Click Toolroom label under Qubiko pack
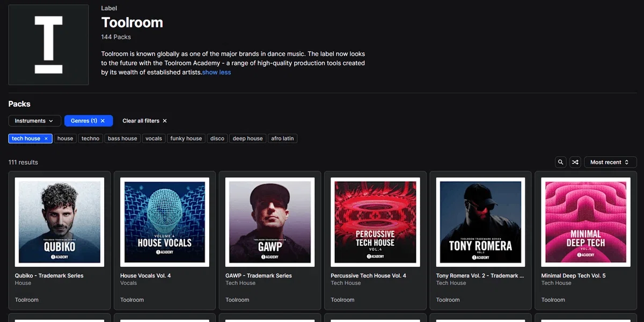Screen dimensions: 644x322 pos(27,300)
